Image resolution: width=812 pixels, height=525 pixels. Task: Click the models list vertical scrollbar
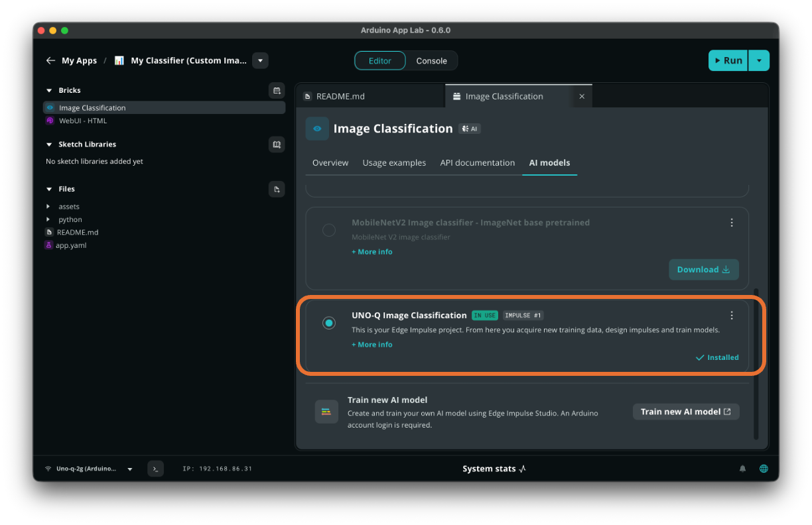(756, 364)
